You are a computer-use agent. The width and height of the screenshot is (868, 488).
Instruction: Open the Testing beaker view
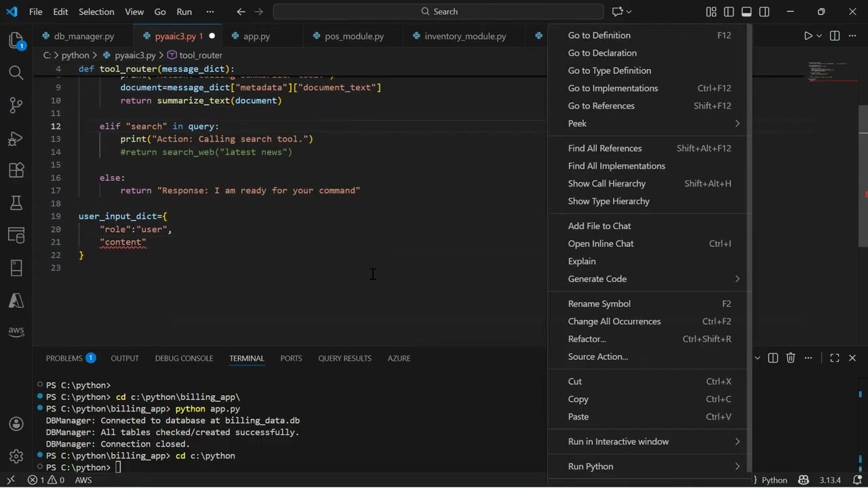(x=16, y=203)
